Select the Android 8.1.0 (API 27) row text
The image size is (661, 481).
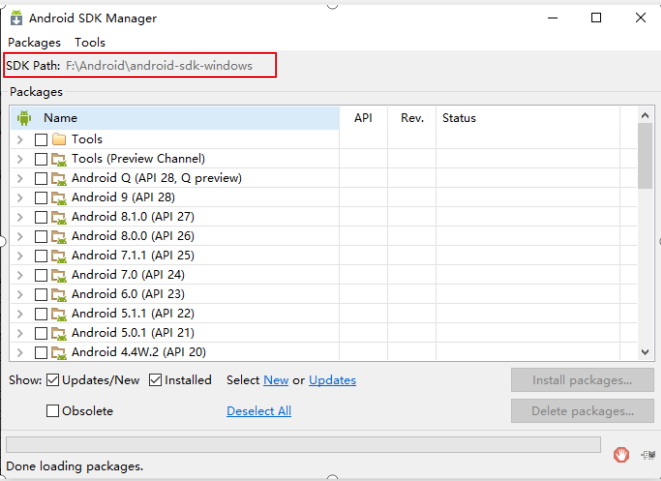(x=133, y=217)
